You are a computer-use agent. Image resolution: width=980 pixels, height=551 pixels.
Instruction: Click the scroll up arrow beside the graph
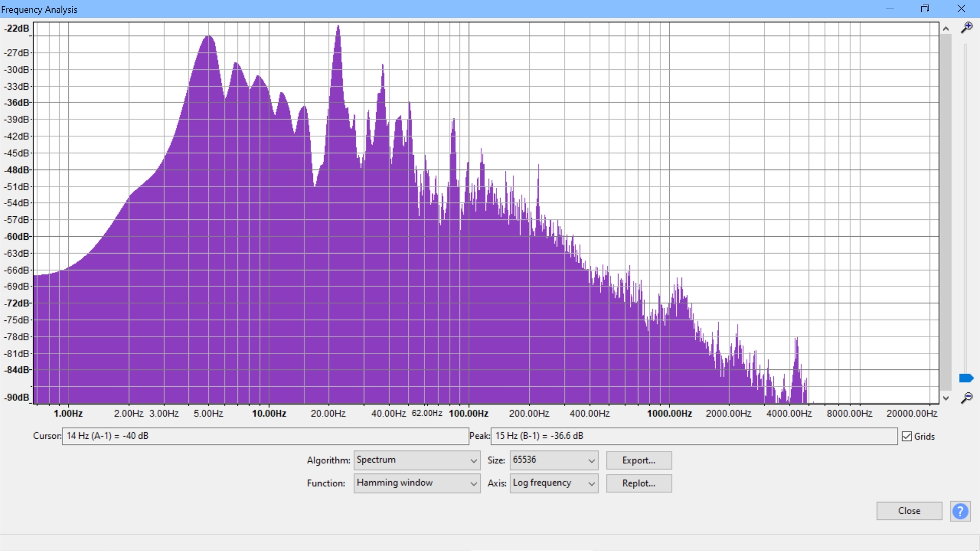[946, 29]
